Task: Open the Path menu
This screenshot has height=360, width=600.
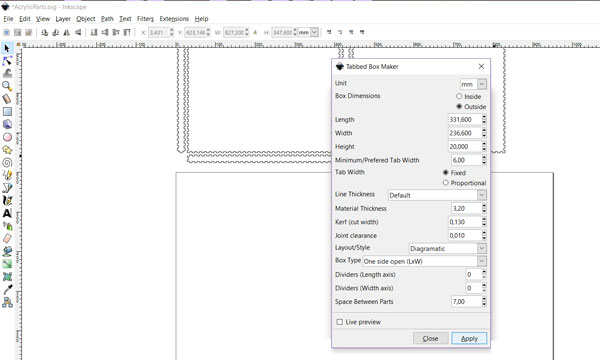Action: (x=107, y=19)
